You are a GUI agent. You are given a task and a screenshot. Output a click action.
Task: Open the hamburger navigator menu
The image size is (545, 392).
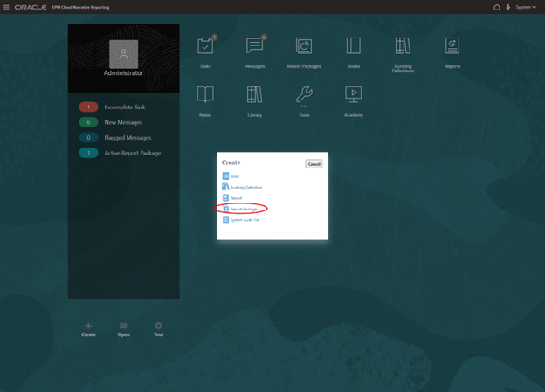coord(6,7)
